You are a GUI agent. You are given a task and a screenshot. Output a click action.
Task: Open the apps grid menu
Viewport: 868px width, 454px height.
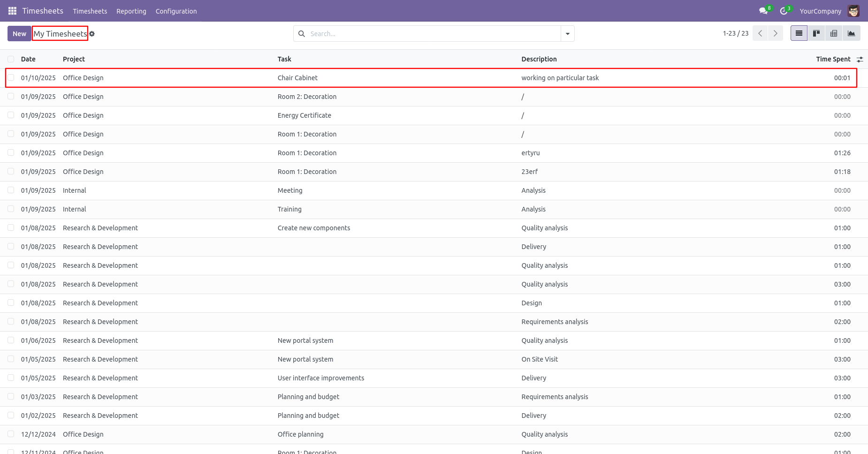tap(12, 11)
